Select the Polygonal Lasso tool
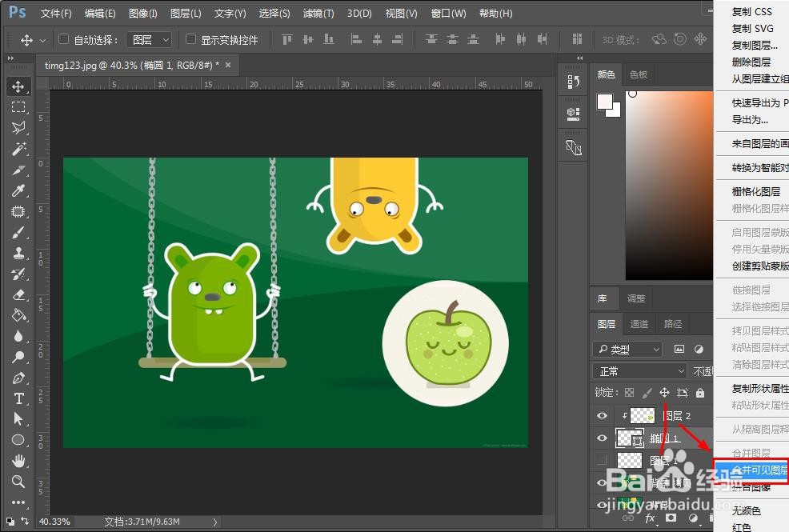789x532 pixels. [18, 128]
